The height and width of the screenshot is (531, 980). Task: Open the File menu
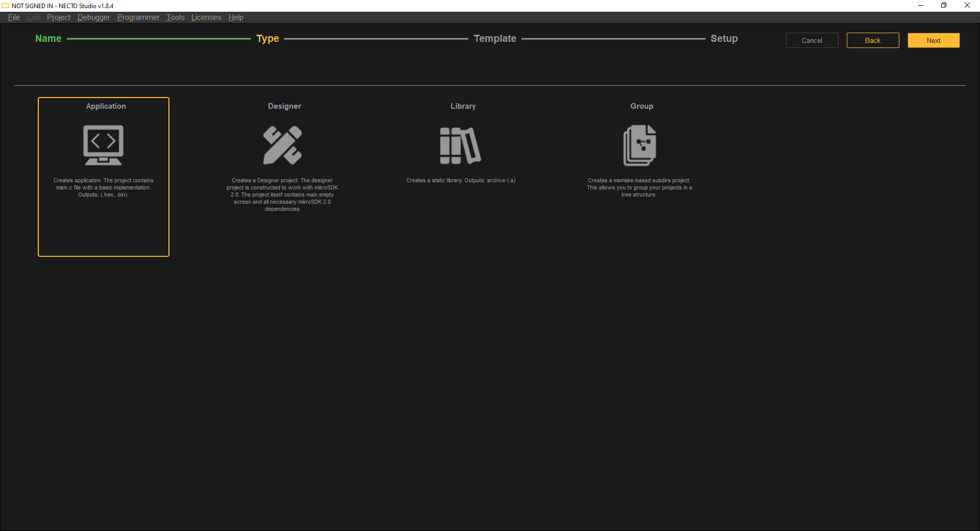pos(14,17)
